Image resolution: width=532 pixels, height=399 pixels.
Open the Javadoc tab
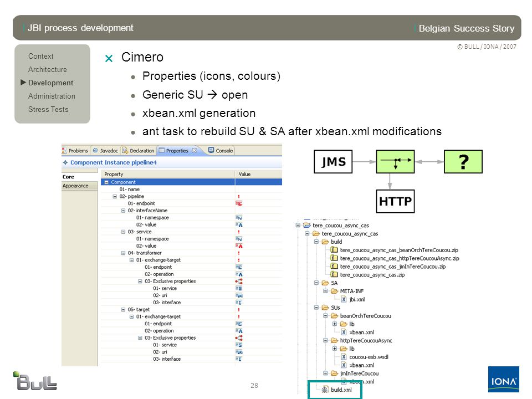[105, 151]
